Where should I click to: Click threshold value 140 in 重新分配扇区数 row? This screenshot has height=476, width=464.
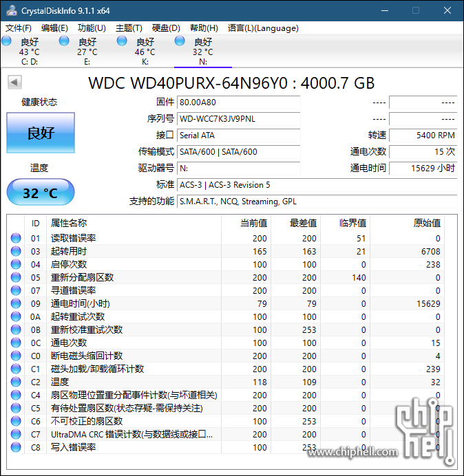click(359, 277)
